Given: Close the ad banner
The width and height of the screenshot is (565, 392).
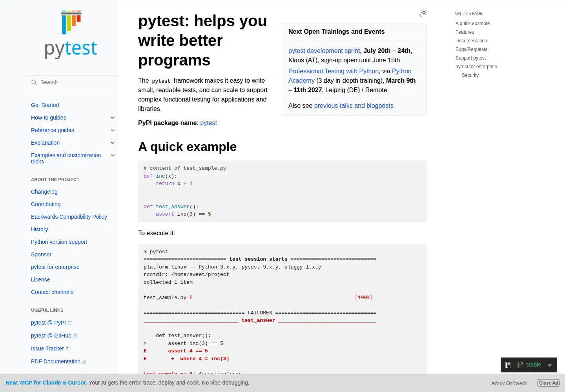Looking at the screenshot, I should [x=549, y=383].
